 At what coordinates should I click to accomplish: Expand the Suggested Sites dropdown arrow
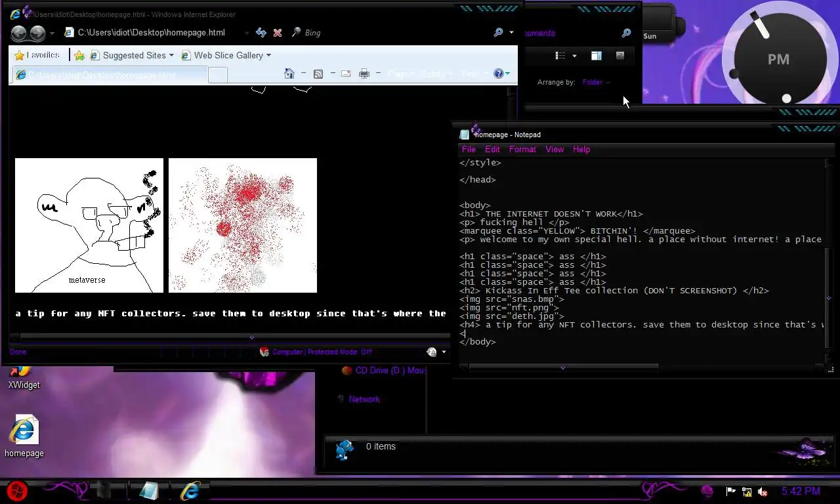pos(171,56)
